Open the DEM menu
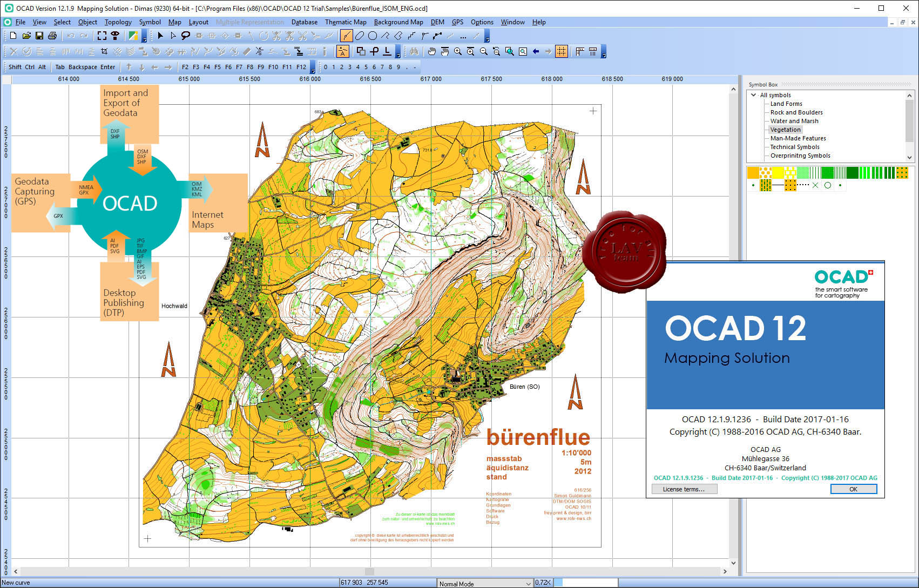 point(437,22)
